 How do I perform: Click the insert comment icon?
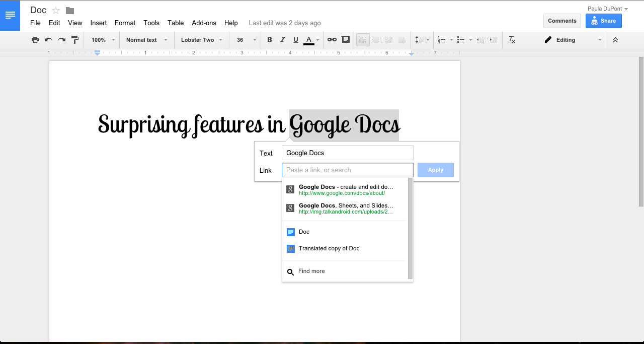pyautogui.click(x=345, y=40)
